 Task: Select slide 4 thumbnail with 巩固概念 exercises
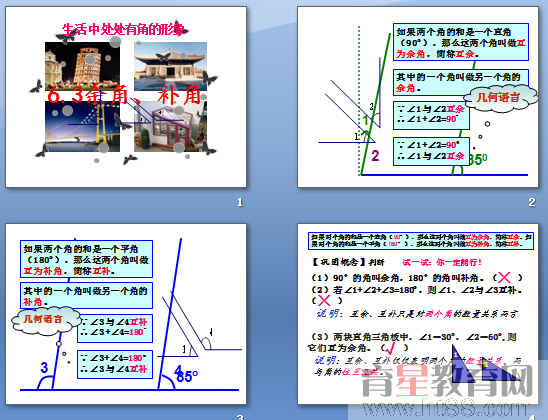tap(418, 314)
